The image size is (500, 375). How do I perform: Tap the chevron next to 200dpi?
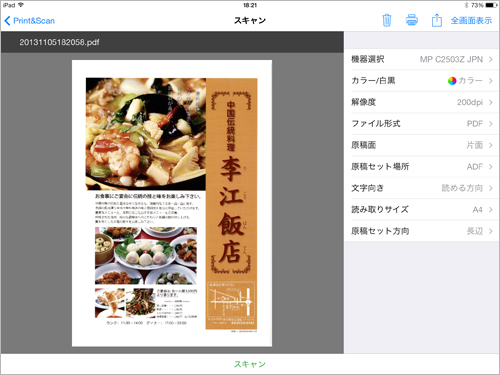click(x=491, y=102)
